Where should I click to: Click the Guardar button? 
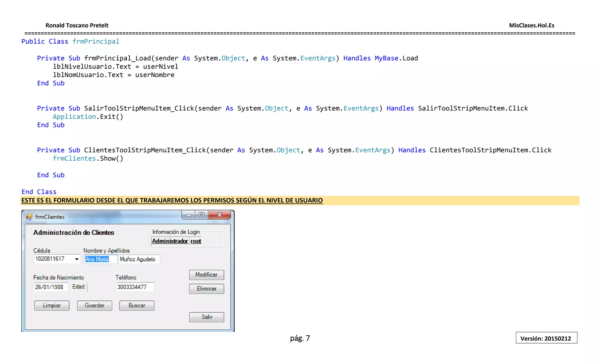(x=94, y=305)
